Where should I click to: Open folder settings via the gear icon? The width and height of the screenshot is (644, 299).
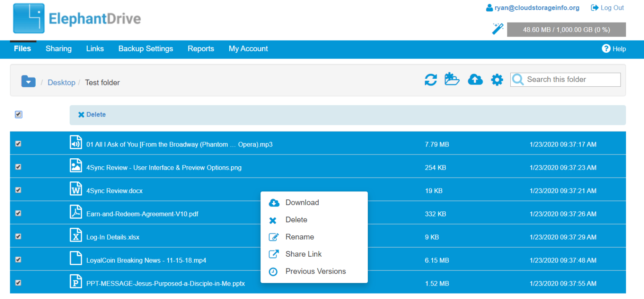497,80
